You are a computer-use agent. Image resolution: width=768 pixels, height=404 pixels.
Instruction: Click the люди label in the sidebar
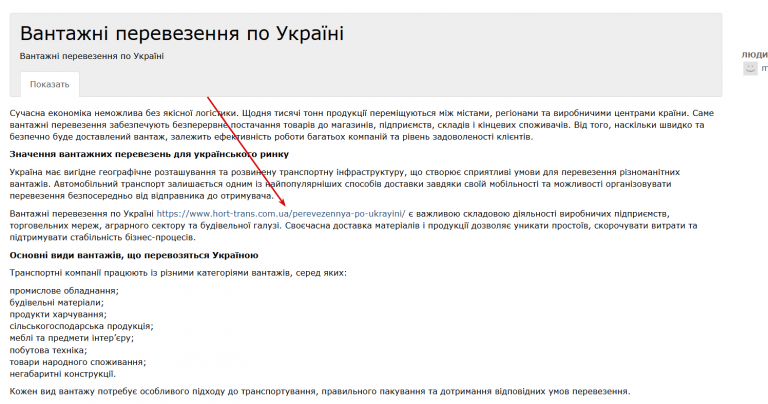(754, 54)
